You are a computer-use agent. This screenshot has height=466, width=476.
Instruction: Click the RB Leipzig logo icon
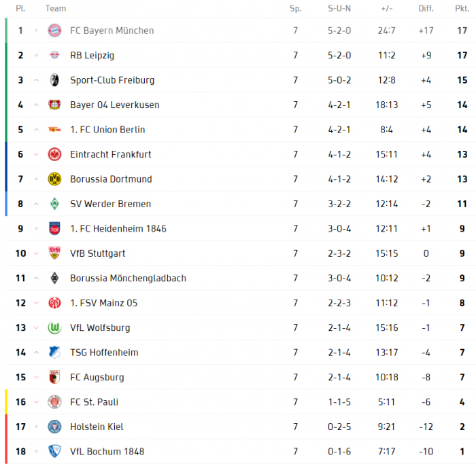[x=54, y=55]
